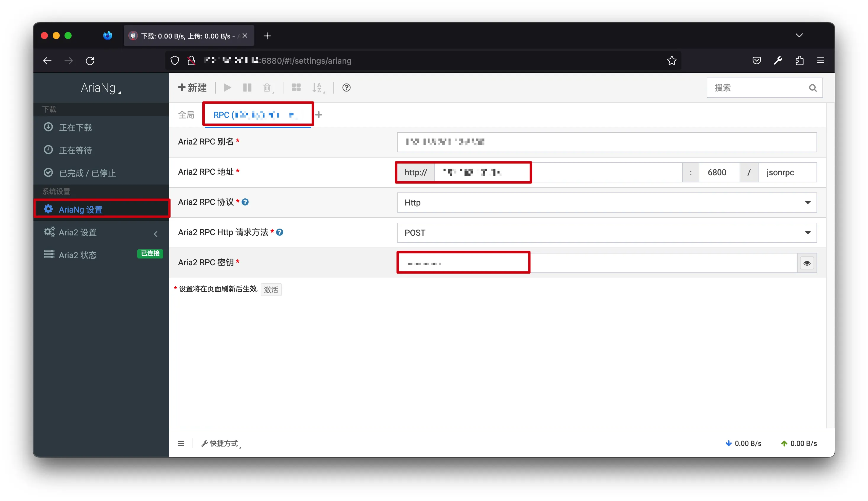The height and width of the screenshot is (501, 868).
Task: List all tabs dropdown chevron
Action: pyautogui.click(x=799, y=36)
